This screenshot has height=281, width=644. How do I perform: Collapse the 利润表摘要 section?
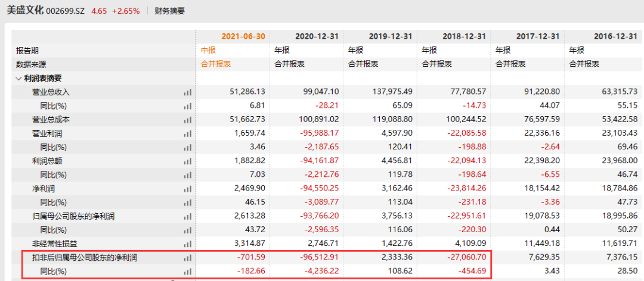point(20,78)
